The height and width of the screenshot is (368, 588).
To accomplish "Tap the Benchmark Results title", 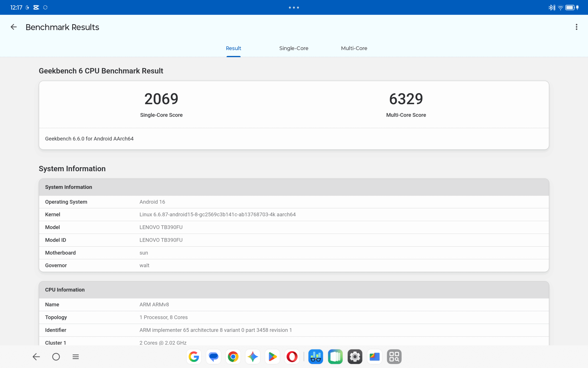I will (62, 27).
